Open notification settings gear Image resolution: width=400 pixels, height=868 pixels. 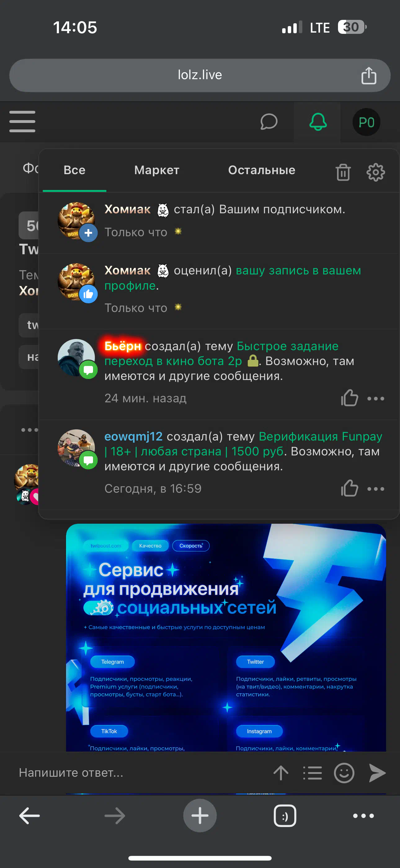pos(376,172)
